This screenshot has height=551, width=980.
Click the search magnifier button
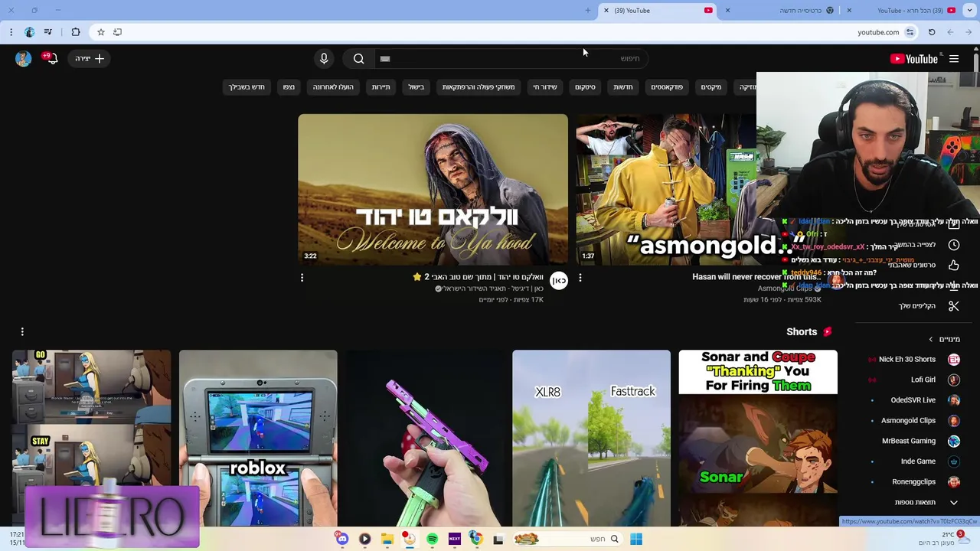coord(358,59)
